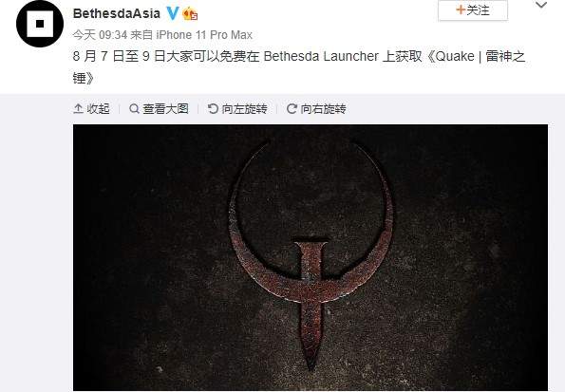Collapse the image via 收起 label
This screenshot has width=565, height=392.
click(98, 108)
